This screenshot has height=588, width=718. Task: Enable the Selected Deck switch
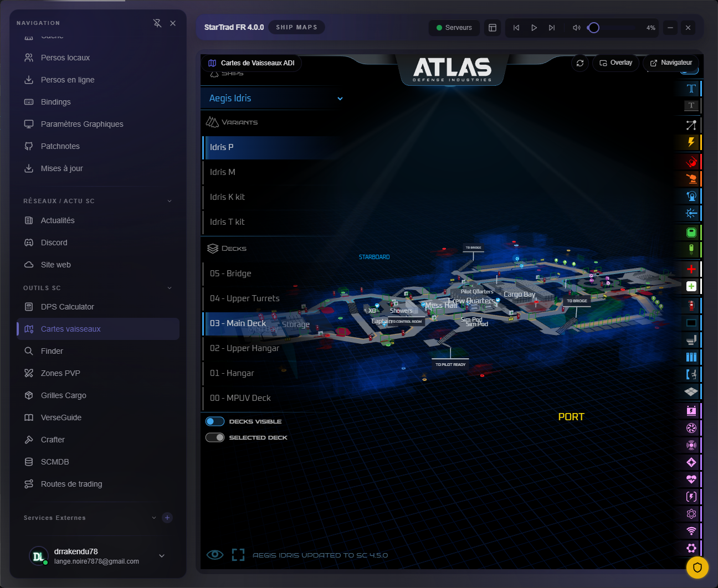click(x=215, y=437)
